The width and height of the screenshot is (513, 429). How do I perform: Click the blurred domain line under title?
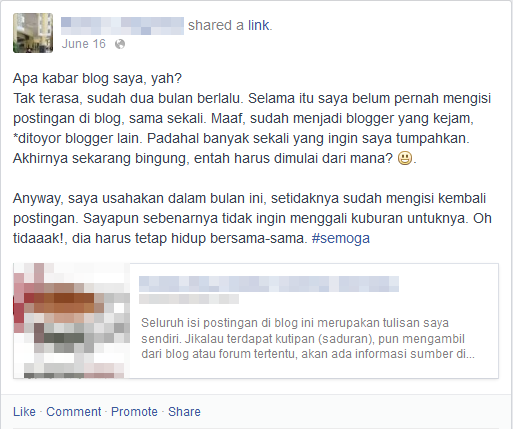tap(189, 299)
